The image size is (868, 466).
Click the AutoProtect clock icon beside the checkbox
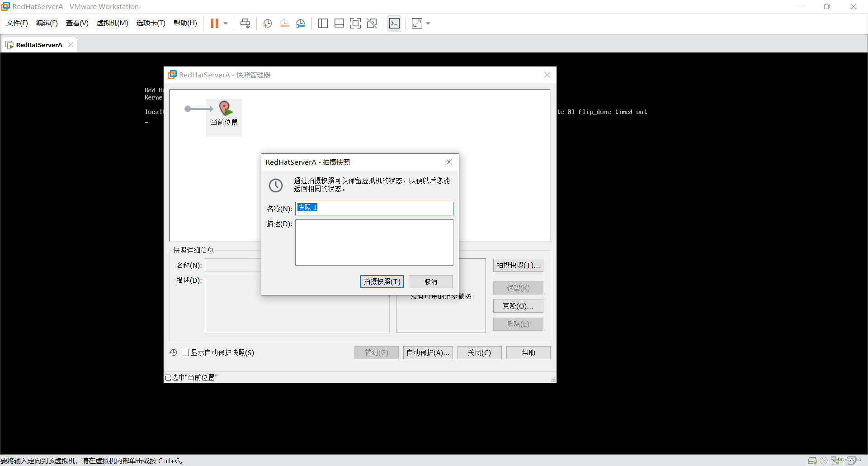click(x=174, y=352)
